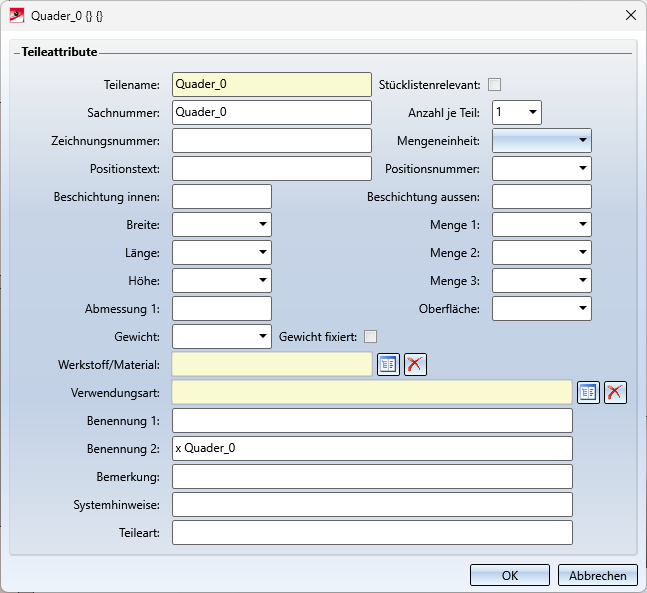Expand the Positionsnummer dropdown
The width and height of the screenshot is (647, 593).
point(582,169)
